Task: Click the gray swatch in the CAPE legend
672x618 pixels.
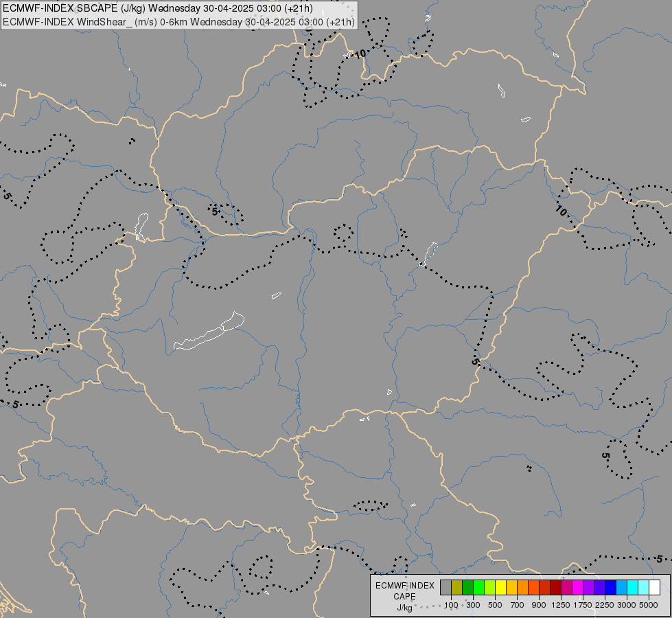Action: click(x=445, y=588)
